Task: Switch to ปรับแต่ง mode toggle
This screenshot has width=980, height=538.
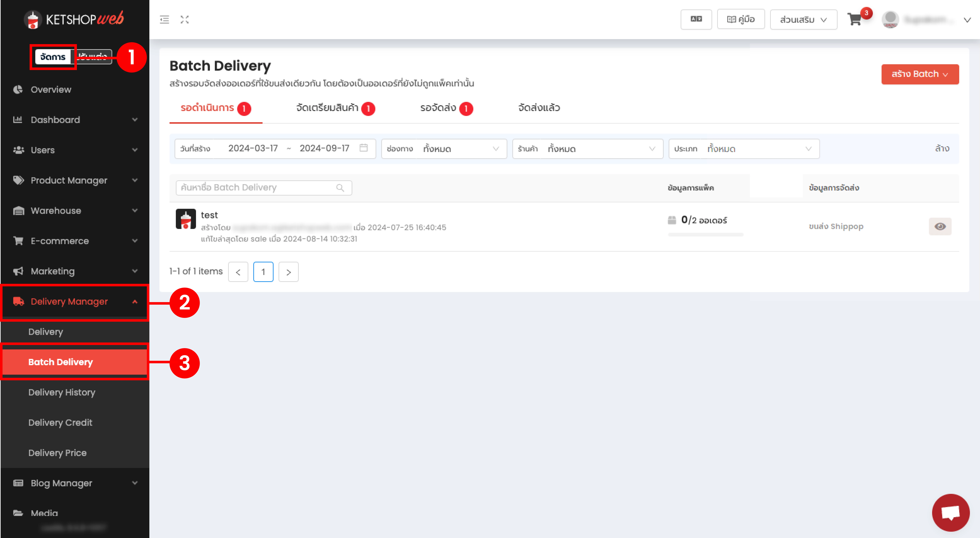Action: click(x=92, y=57)
